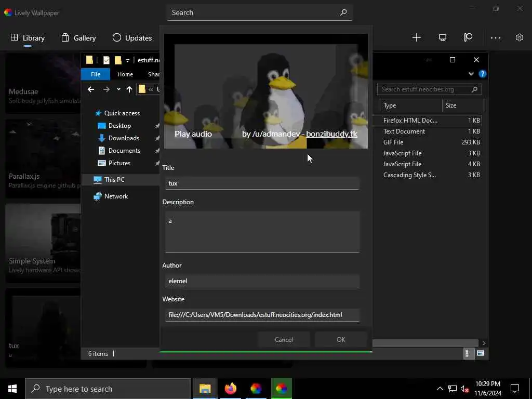Click the properties checkmark icon in title bar
This screenshot has width=532, height=399.
point(106,60)
